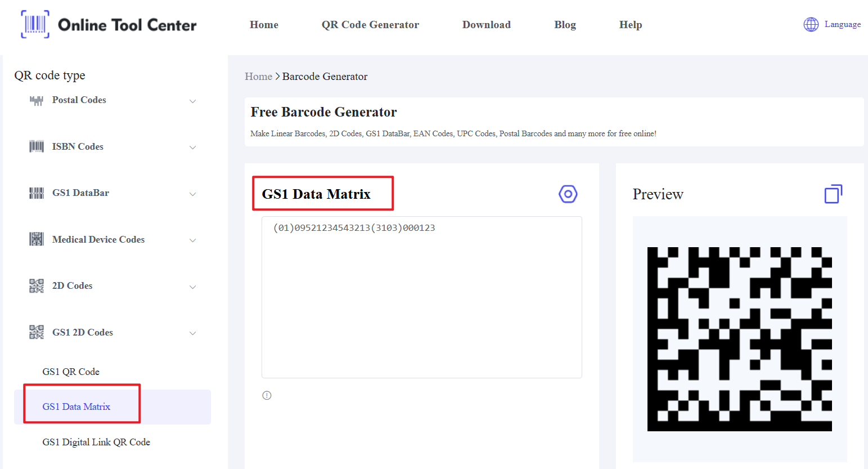
Task: Expand the 2D Codes chevron
Action: (x=193, y=287)
